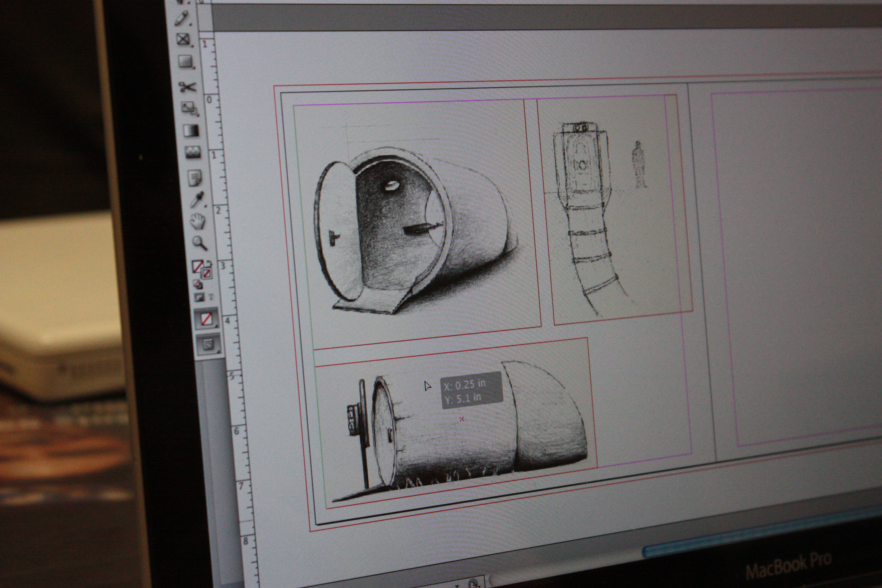Switch to the Hand tool

coord(198,221)
